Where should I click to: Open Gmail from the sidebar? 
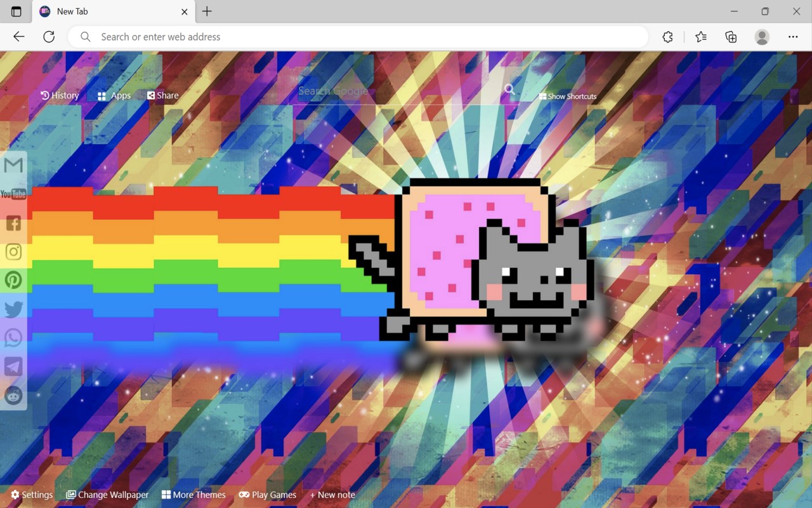point(13,165)
